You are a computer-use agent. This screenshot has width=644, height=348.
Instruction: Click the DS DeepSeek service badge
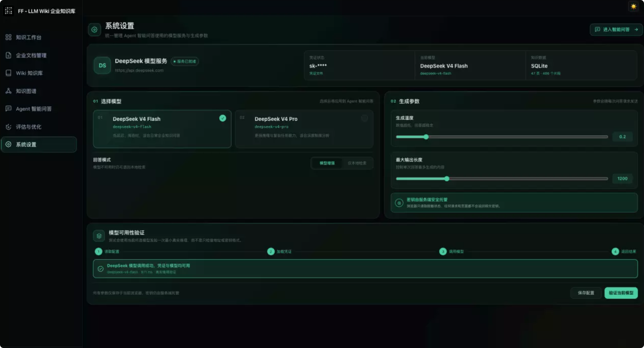click(x=102, y=65)
